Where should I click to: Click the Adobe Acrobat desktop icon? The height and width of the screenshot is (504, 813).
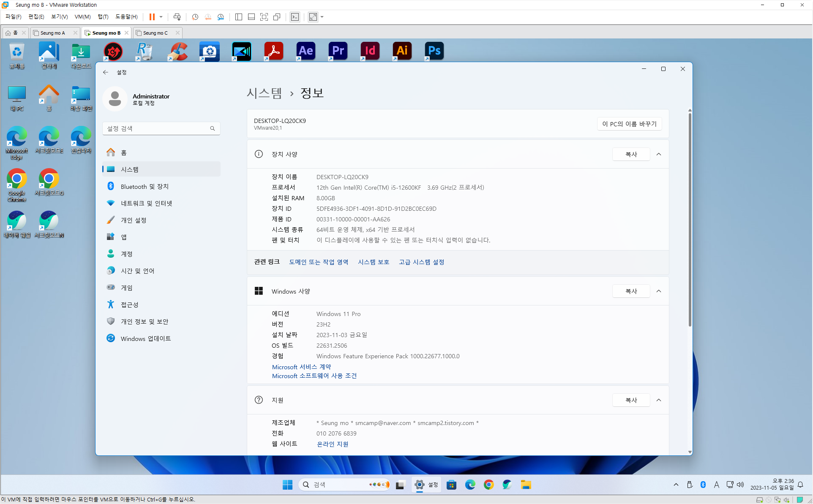click(x=274, y=51)
